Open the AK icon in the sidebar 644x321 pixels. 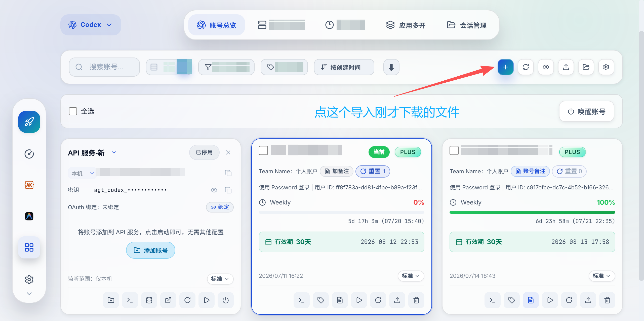[29, 185]
